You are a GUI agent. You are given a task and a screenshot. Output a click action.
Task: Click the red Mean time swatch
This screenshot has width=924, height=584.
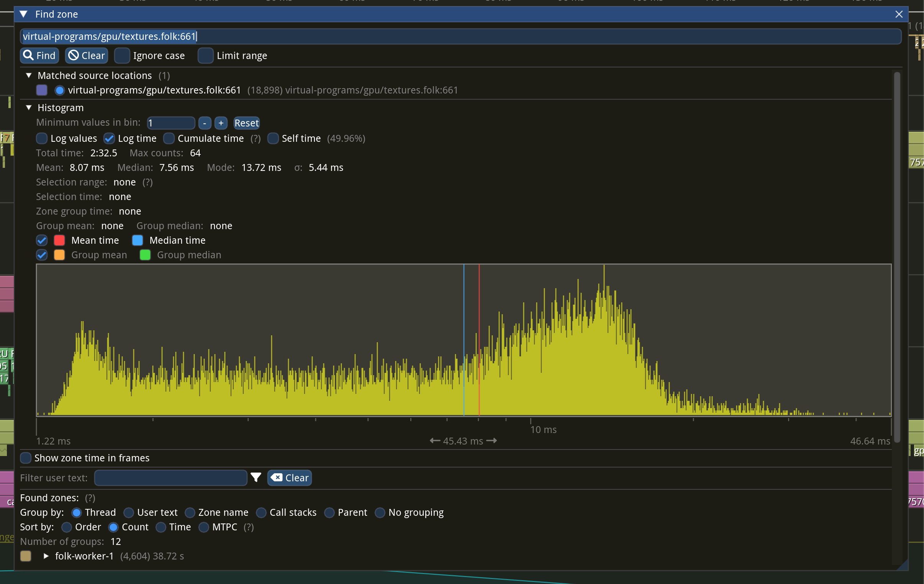pyautogui.click(x=59, y=240)
